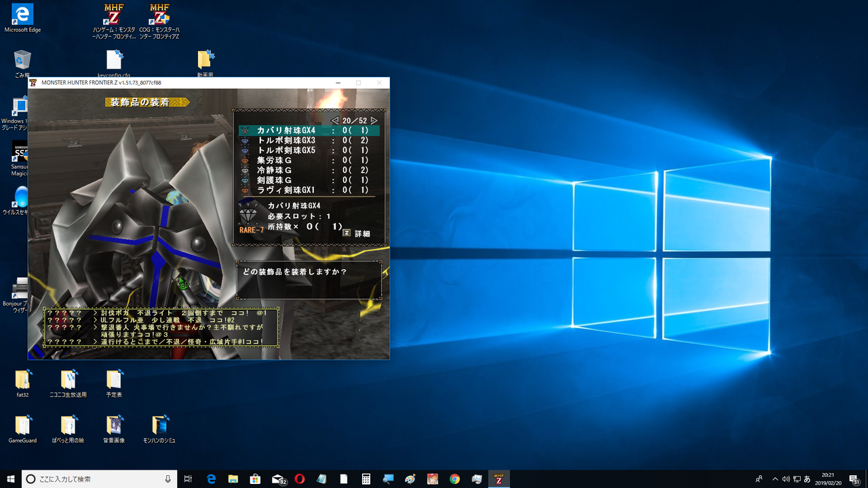This screenshot has width=868, height=488.
Task: Go to previous page with left arrow
Action: point(334,121)
